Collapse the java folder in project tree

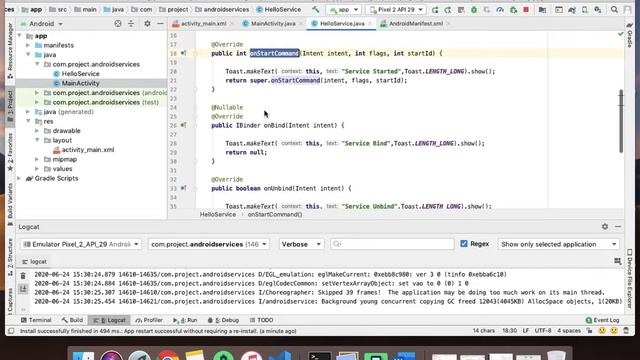(28, 55)
